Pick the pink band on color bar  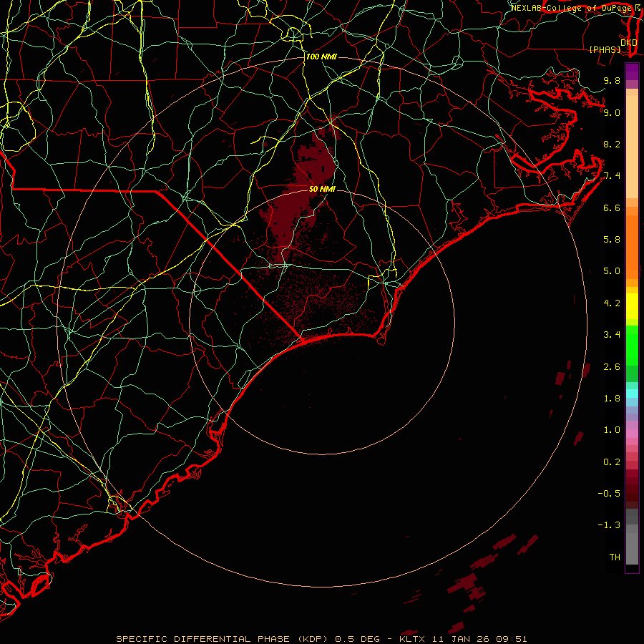click(x=632, y=434)
